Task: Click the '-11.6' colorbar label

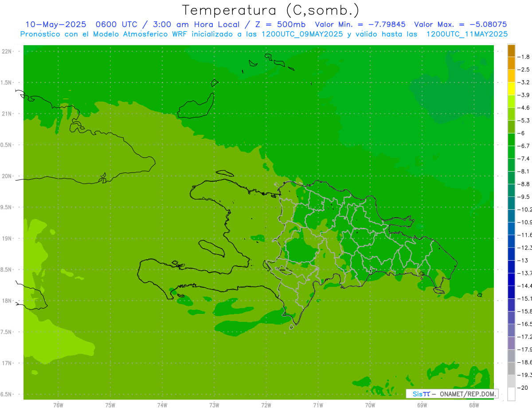Action: point(524,235)
